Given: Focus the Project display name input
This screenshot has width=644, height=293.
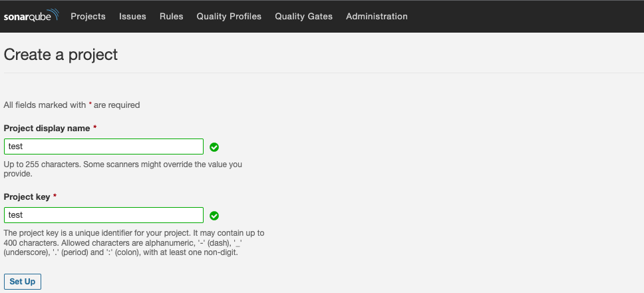Looking at the screenshot, I should point(103,146).
